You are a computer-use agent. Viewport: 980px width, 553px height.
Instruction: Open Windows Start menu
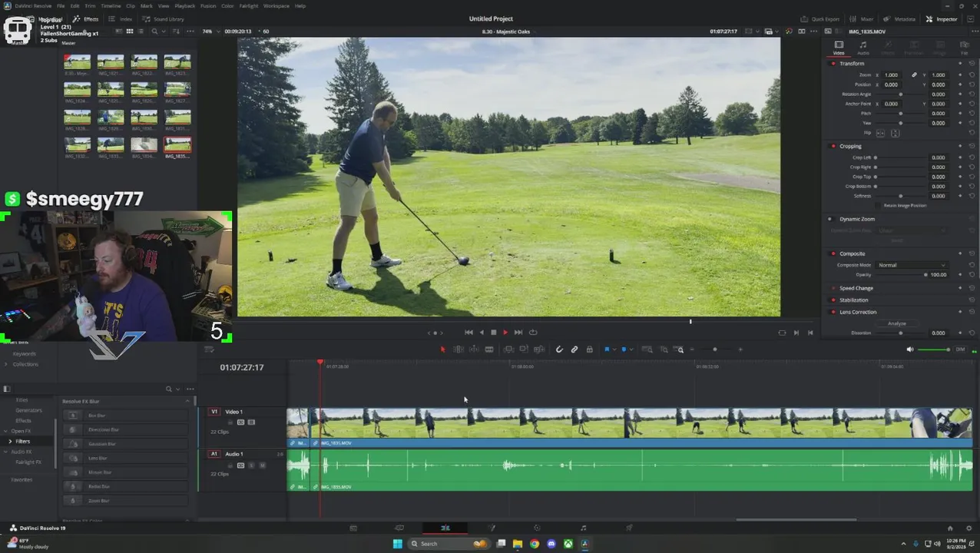tap(397, 544)
